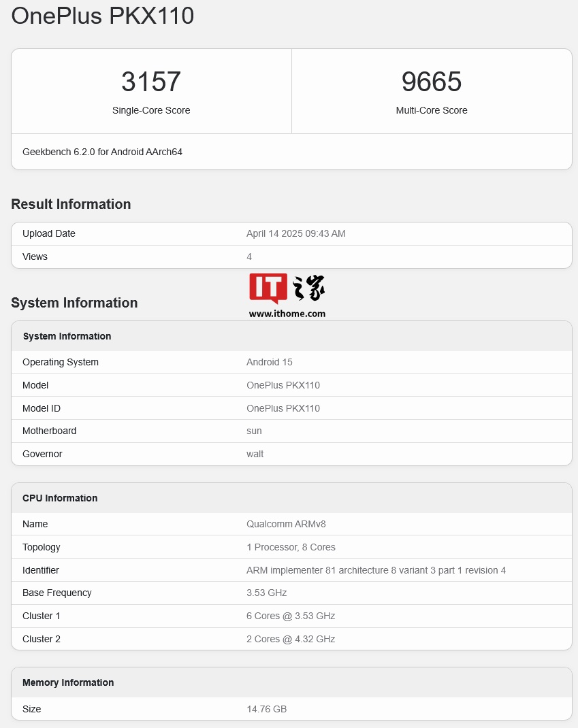Click the OnePlus PKX110 page title
This screenshot has height=728, width=578.
tap(103, 16)
